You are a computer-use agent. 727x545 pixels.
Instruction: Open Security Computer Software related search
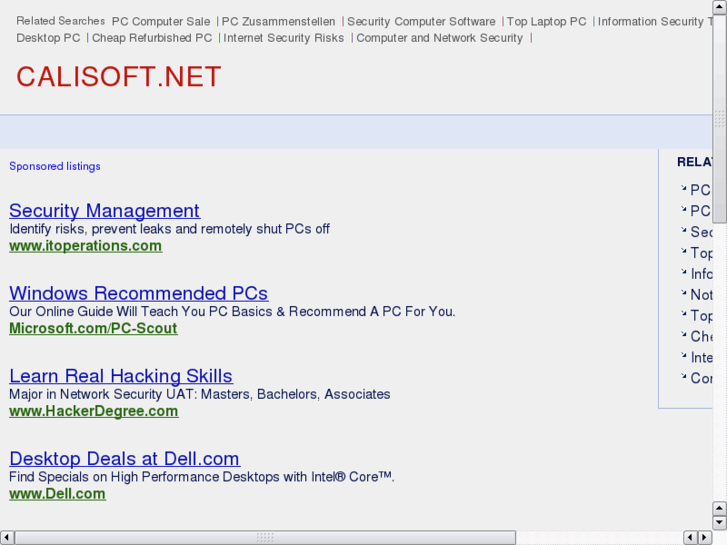click(421, 21)
